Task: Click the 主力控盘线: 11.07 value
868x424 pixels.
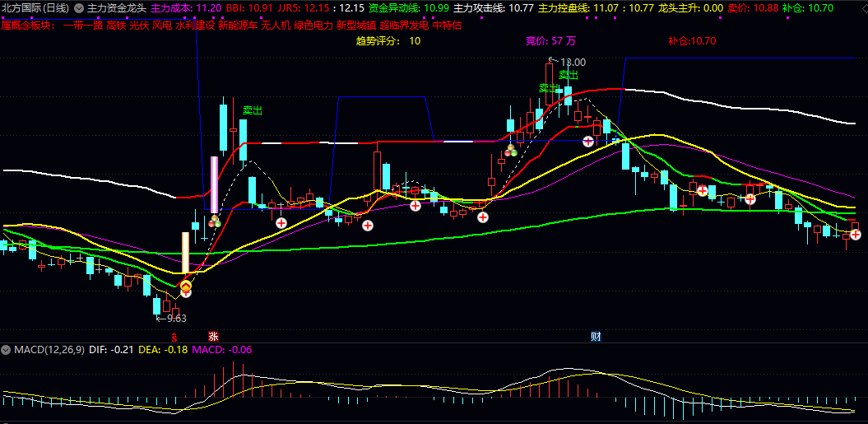Action: [x=578, y=8]
